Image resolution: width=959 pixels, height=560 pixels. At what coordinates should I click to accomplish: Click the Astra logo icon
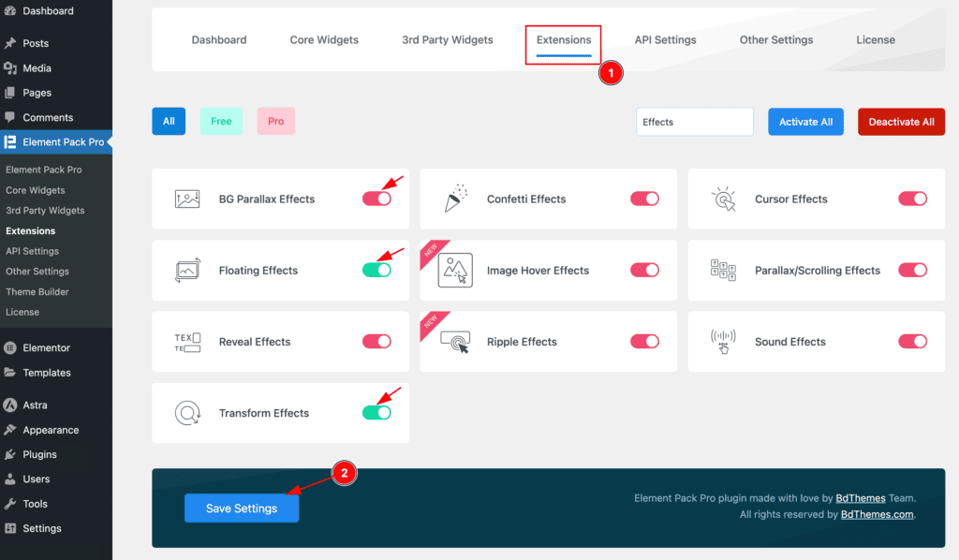[x=9, y=405]
